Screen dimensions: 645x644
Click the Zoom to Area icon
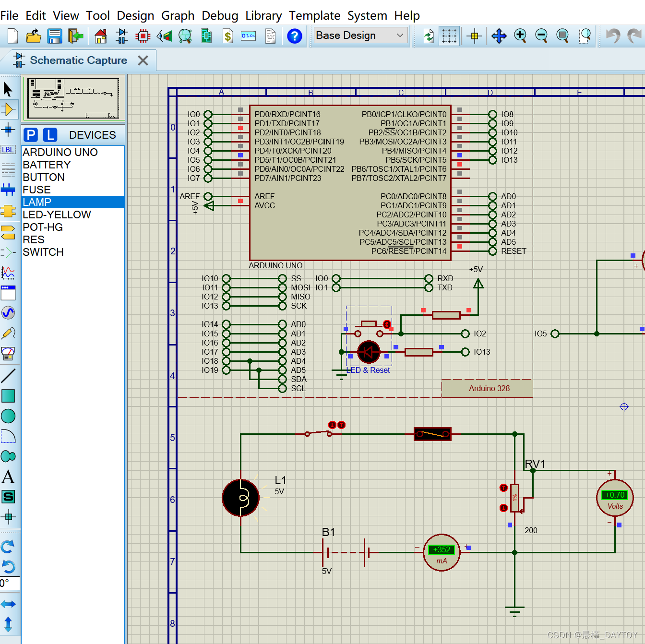[584, 36]
